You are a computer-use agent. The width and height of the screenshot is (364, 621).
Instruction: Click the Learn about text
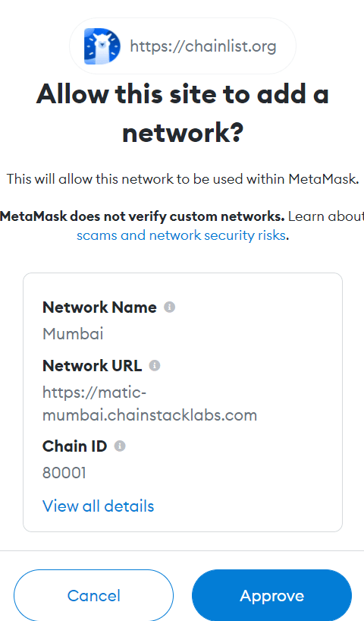point(326,216)
